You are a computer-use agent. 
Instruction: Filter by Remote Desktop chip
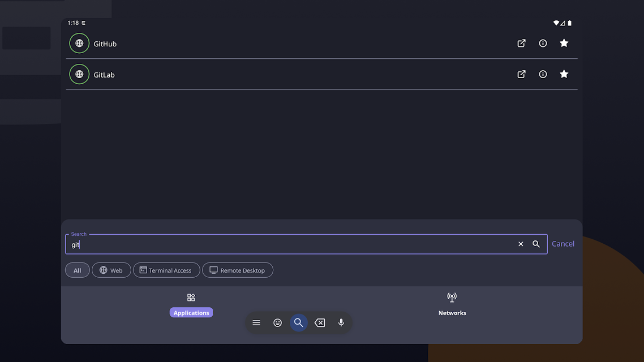(x=237, y=270)
